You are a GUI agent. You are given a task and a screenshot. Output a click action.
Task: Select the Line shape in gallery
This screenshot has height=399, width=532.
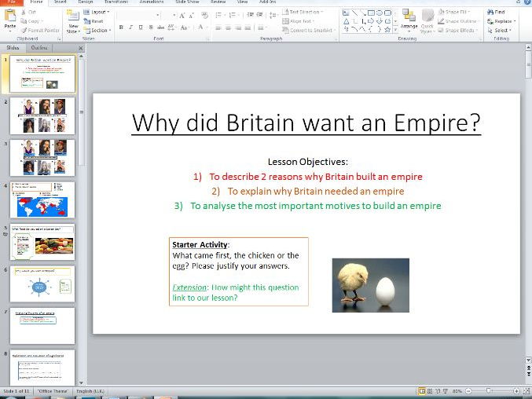pos(354,13)
